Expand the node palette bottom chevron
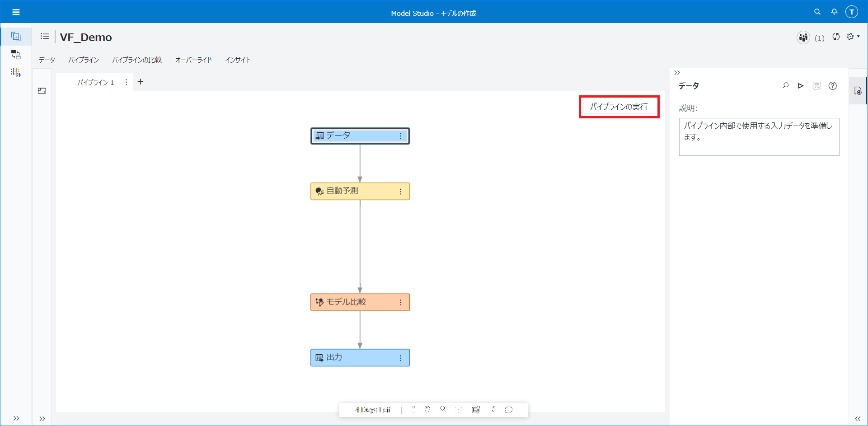Viewport: 868px width, 426px height. [x=42, y=419]
